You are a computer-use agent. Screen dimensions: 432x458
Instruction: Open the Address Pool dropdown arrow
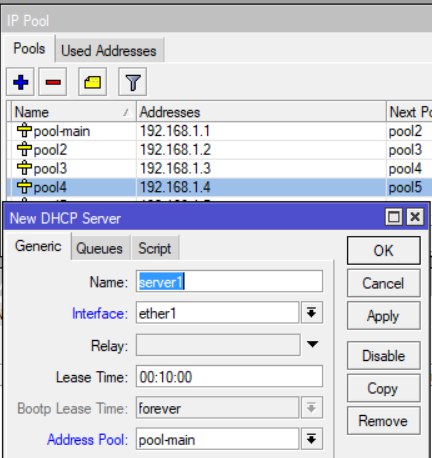point(312,439)
